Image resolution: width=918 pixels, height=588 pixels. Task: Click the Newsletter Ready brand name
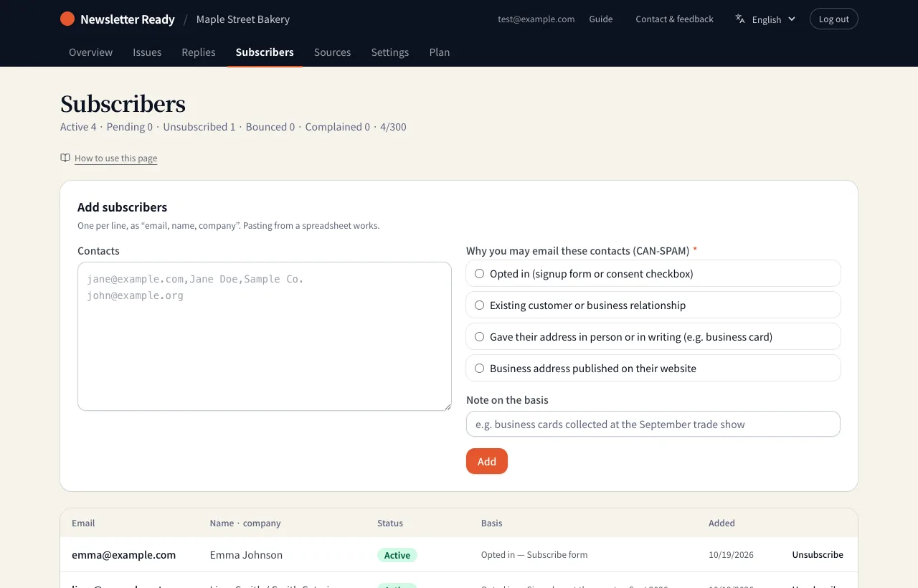point(128,19)
